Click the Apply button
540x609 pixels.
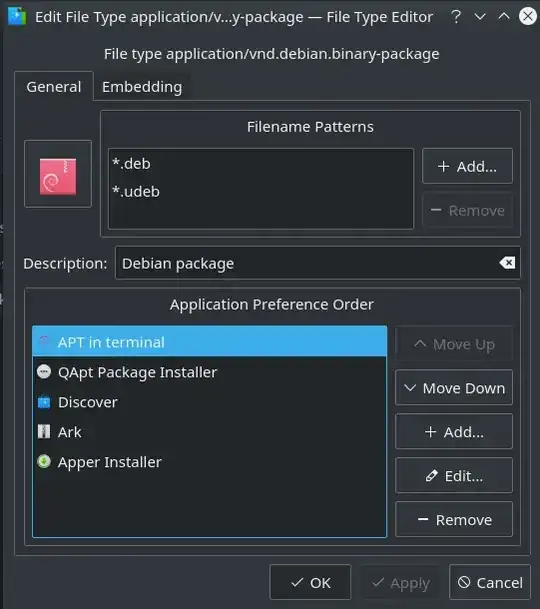pos(400,582)
